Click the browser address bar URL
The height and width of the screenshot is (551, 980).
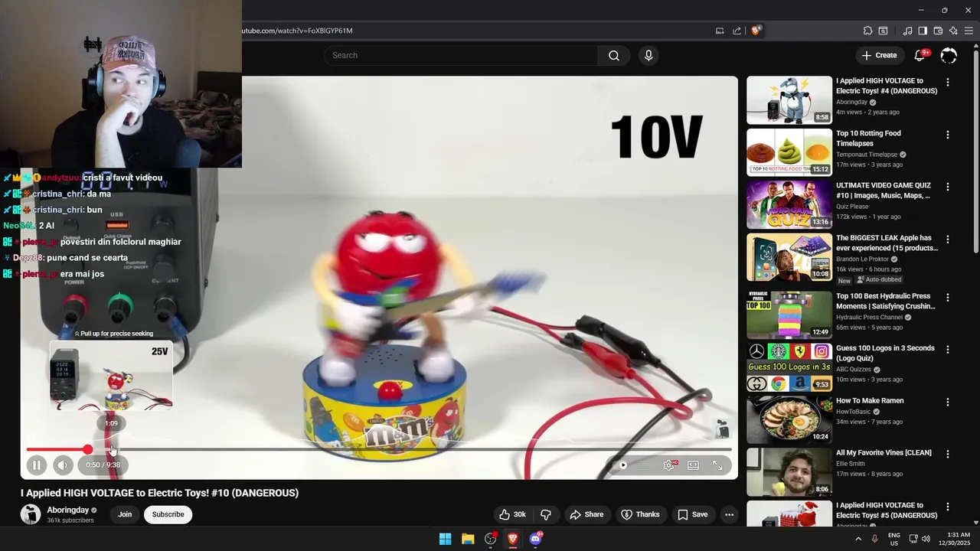click(297, 31)
